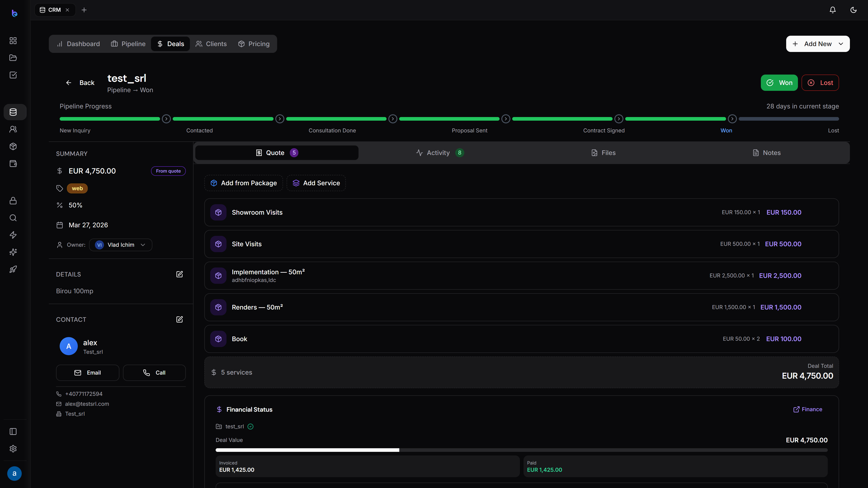This screenshot has height=488, width=868.
Task: Go Back to deals list
Action: (80, 82)
